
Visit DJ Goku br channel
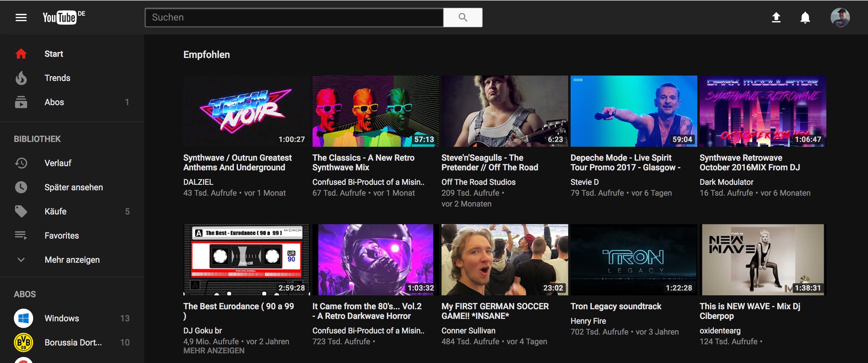[x=202, y=331]
